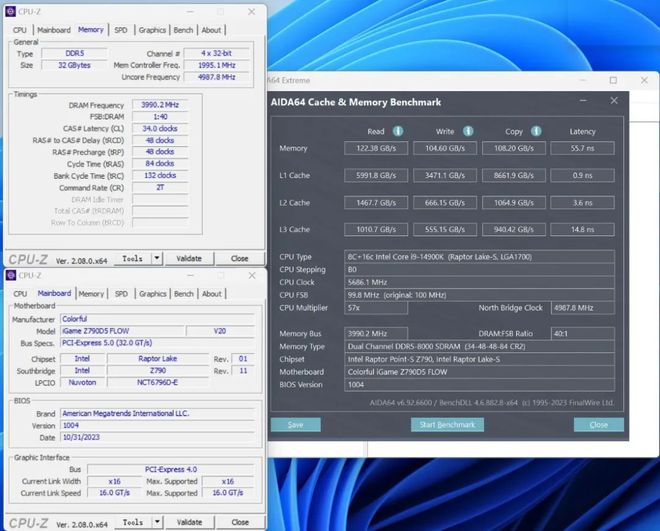660x531 pixels.
Task: Click the teal Close button in AIDA64 benchmark
Action: (599, 425)
